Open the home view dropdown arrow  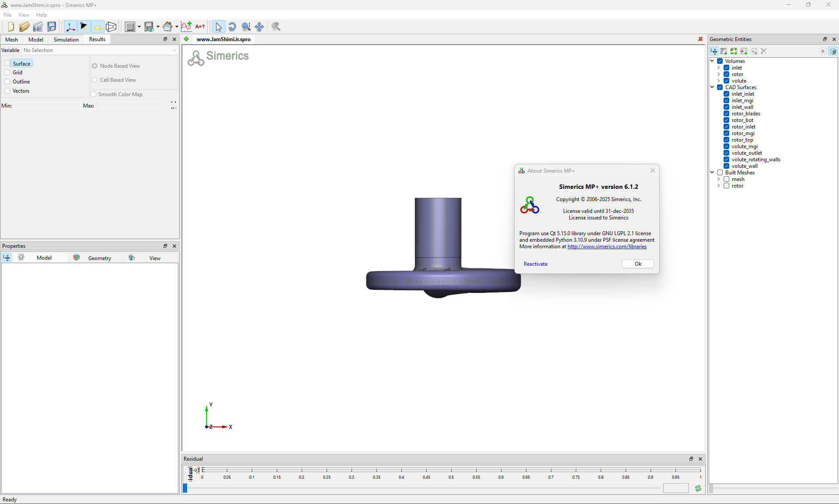177,27
